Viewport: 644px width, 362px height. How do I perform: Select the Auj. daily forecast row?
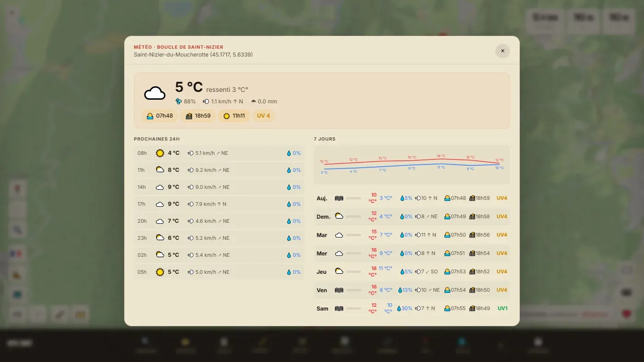pyautogui.click(x=412, y=198)
